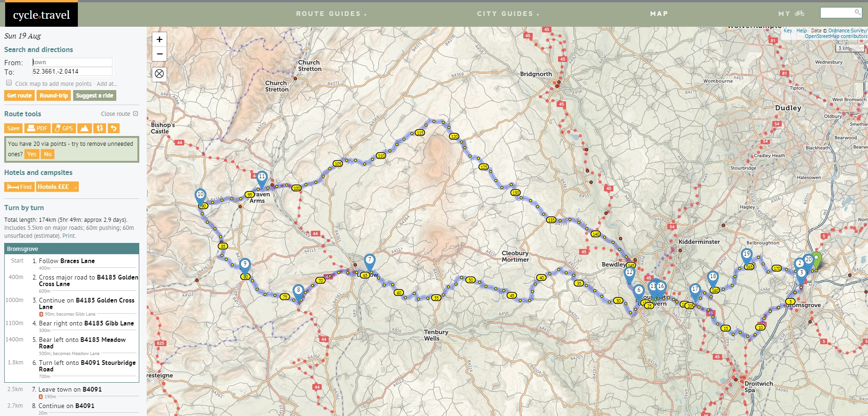Click the bed icon Find button
The height and width of the screenshot is (416, 868).
click(19, 187)
